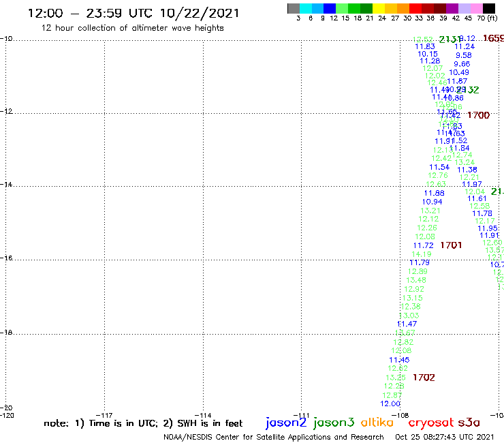Select wave height reading 12.92
The height and width of the screenshot is (443, 504).
coord(414,289)
